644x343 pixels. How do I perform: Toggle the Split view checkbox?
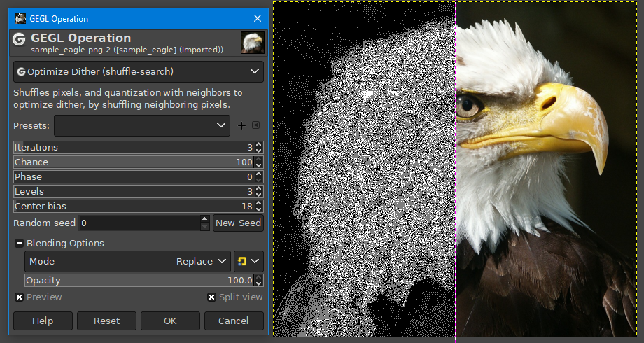click(211, 297)
